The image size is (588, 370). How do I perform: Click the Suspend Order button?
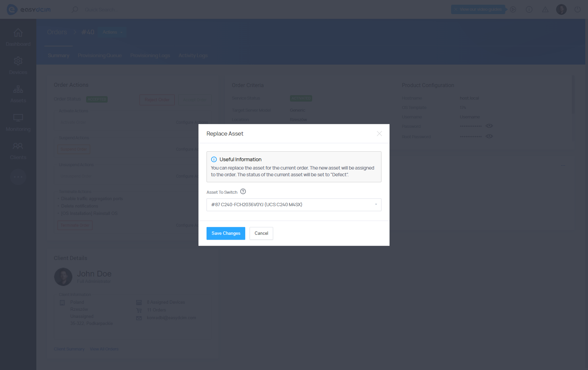[74, 149]
